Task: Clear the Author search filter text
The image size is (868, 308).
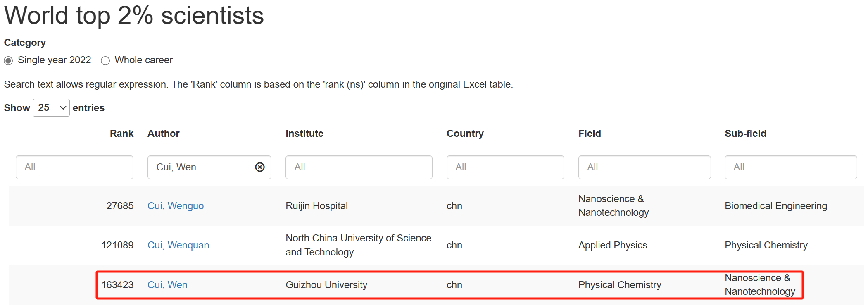Action: 260,167
